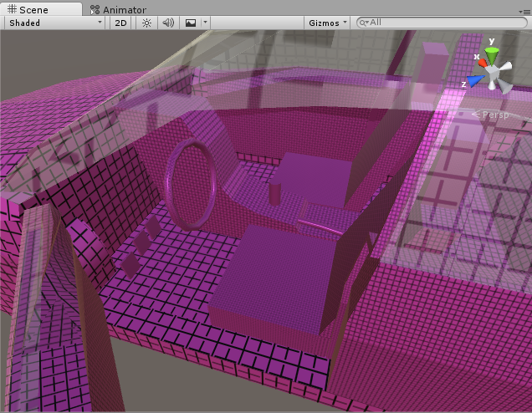This screenshot has width=532, height=413.
Task: Open the effects dropdown arrow beside image icon
Action: (205, 23)
